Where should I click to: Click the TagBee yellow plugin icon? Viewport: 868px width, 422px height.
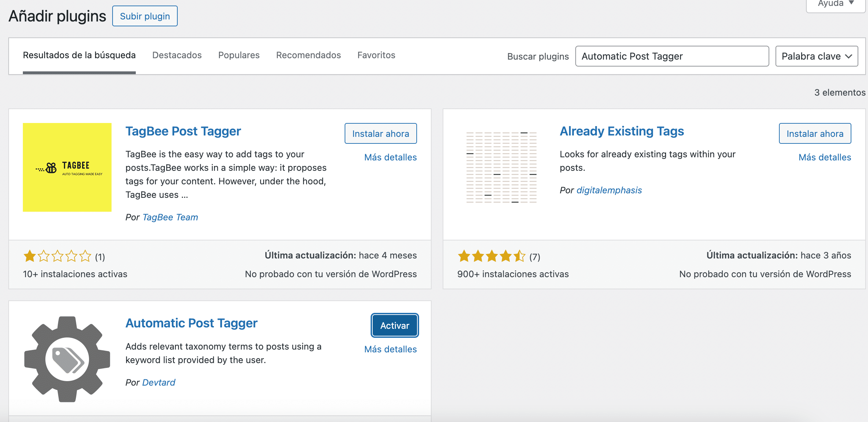pyautogui.click(x=67, y=167)
